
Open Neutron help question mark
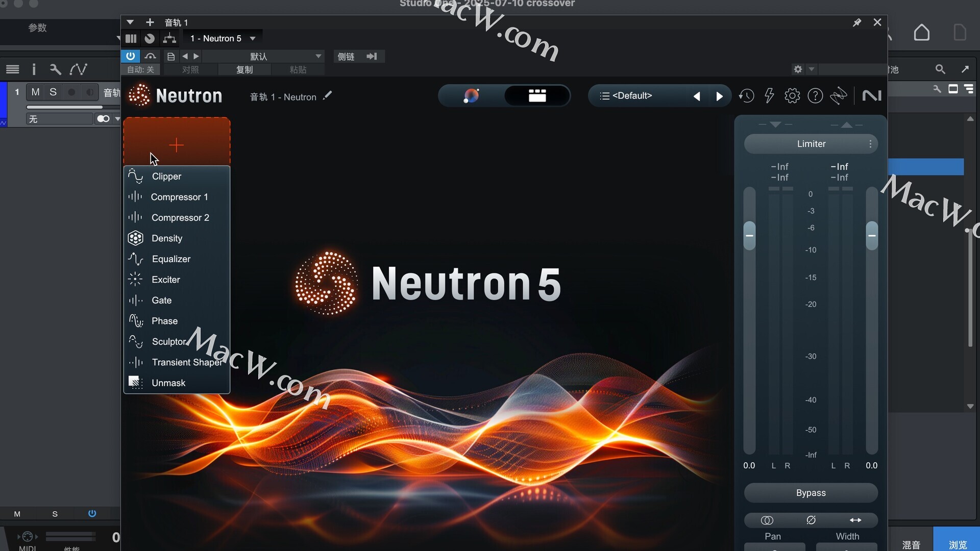pyautogui.click(x=815, y=96)
